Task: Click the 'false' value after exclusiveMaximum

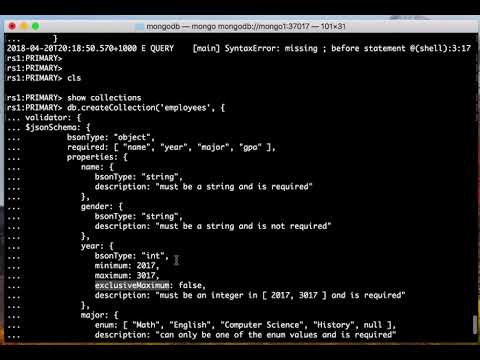Action: [x=190, y=285]
